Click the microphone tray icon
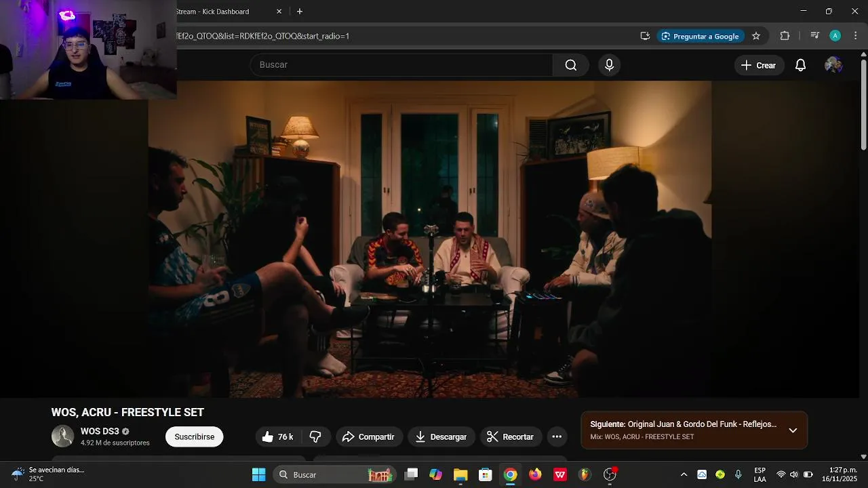This screenshot has height=488, width=868. click(x=738, y=474)
